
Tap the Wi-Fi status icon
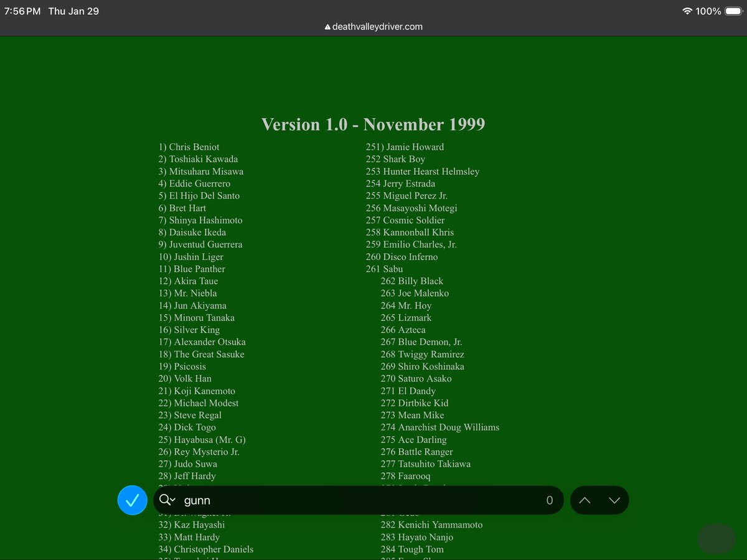click(687, 11)
